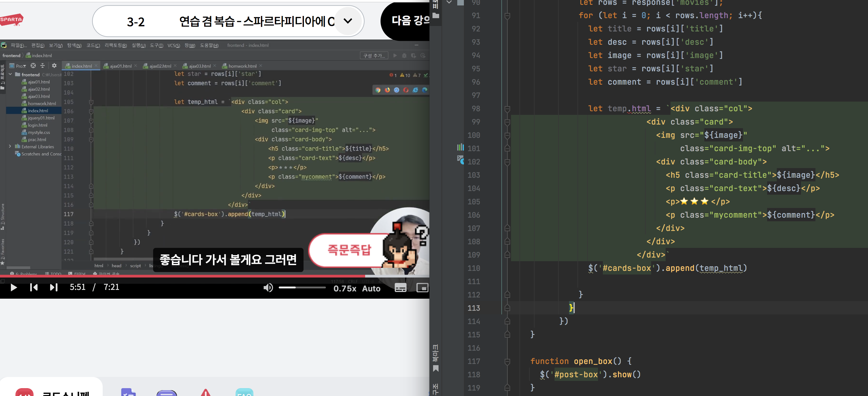Mute the video speaker icon
868x396 pixels.
(268, 288)
